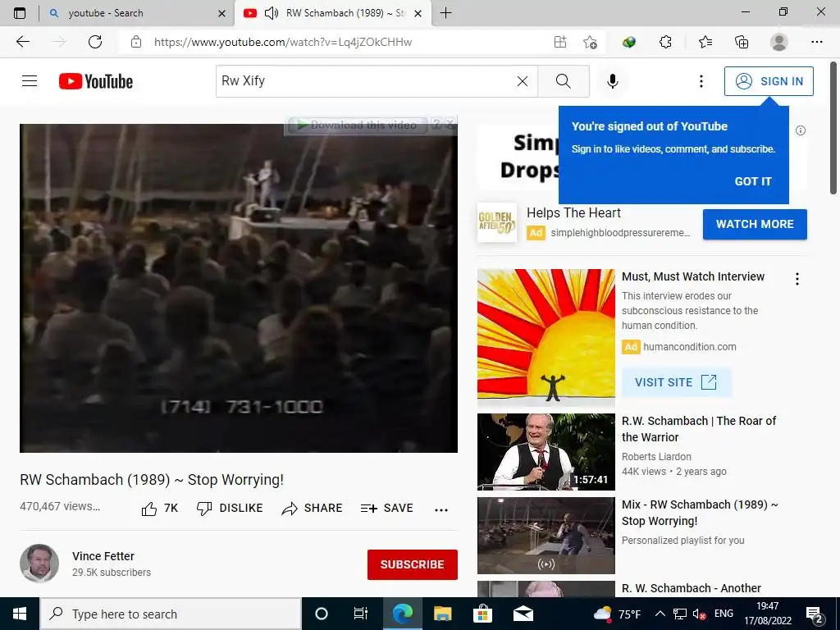Screen dimensions: 840x630
Task: Click the address bar URL
Action: click(283, 42)
